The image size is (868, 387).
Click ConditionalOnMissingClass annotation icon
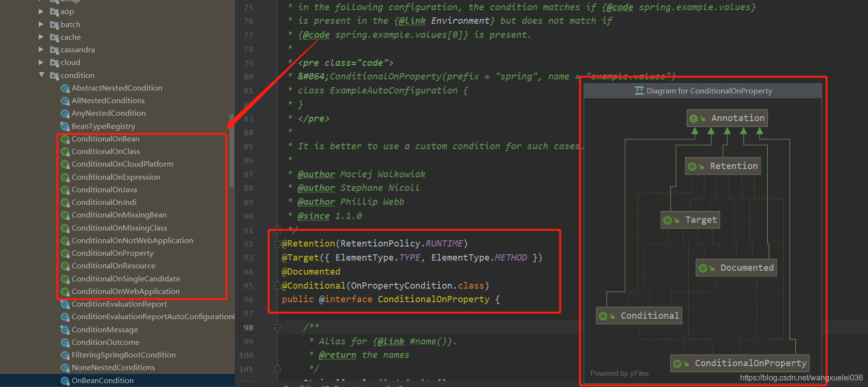(x=65, y=228)
